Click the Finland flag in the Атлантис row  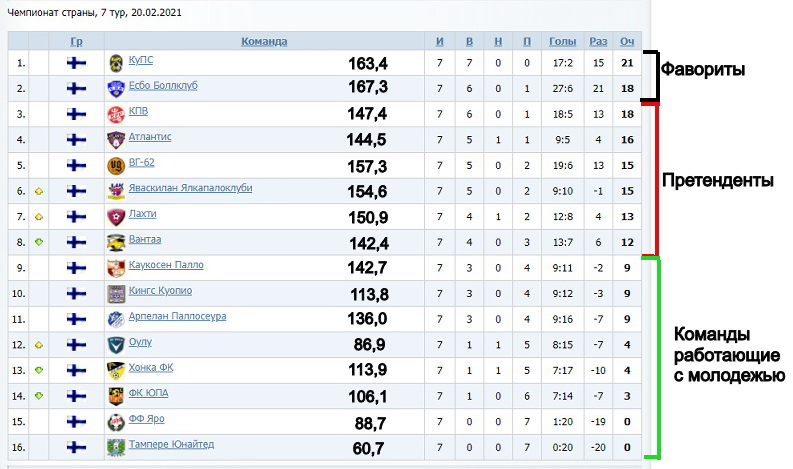pyautogui.click(x=76, y=138)
